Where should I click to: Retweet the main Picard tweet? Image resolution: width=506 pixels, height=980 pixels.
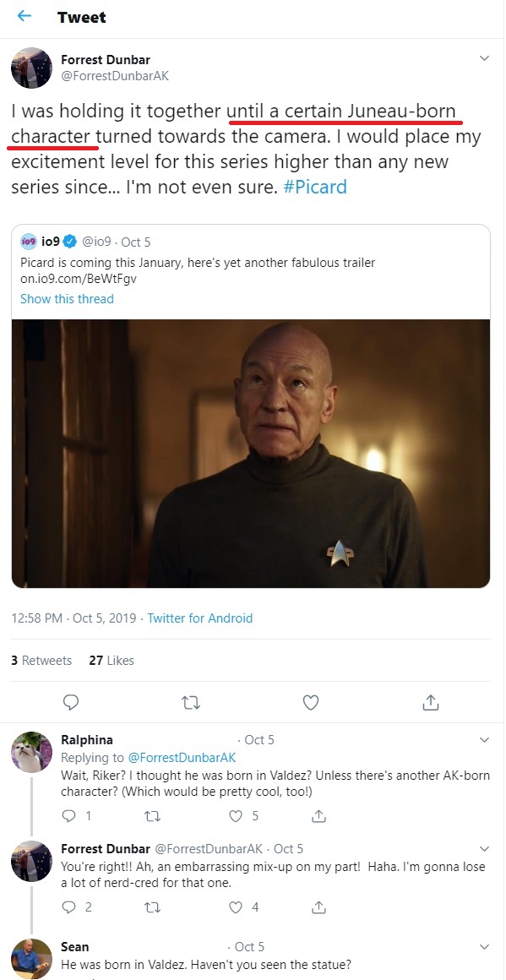tap(191, 703)
